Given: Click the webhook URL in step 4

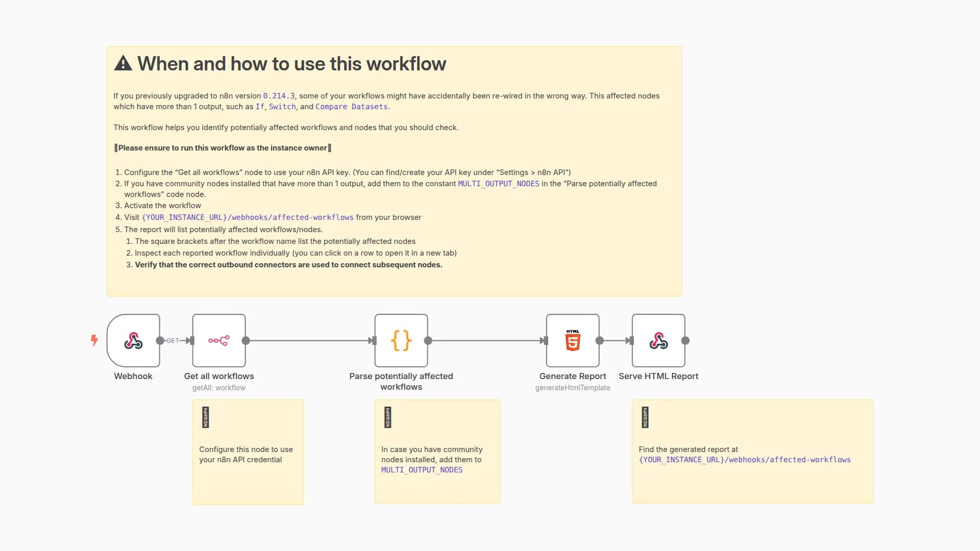Looking at the screenshot, I should click(x=248, y=217).
